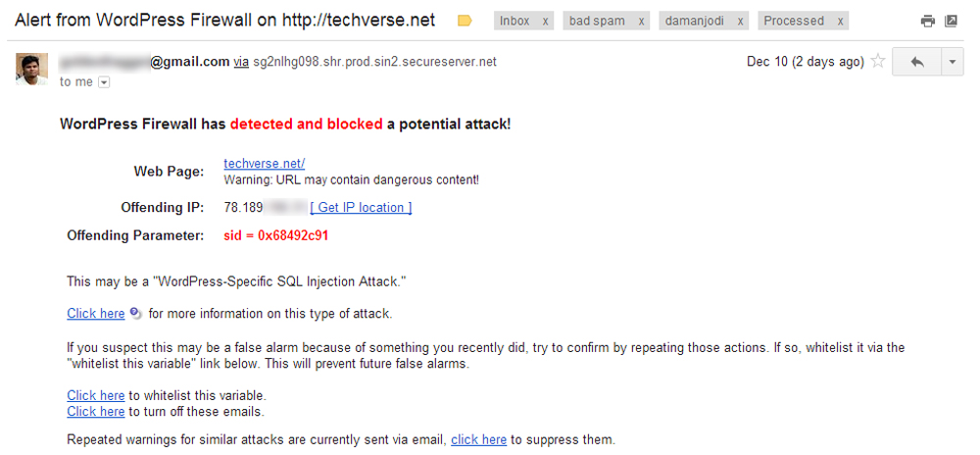Image resolution: width=980 pixels, height=455 pixels.
Task: Click here to suppress repeated warnings
Action: click(x=479, y=440)
